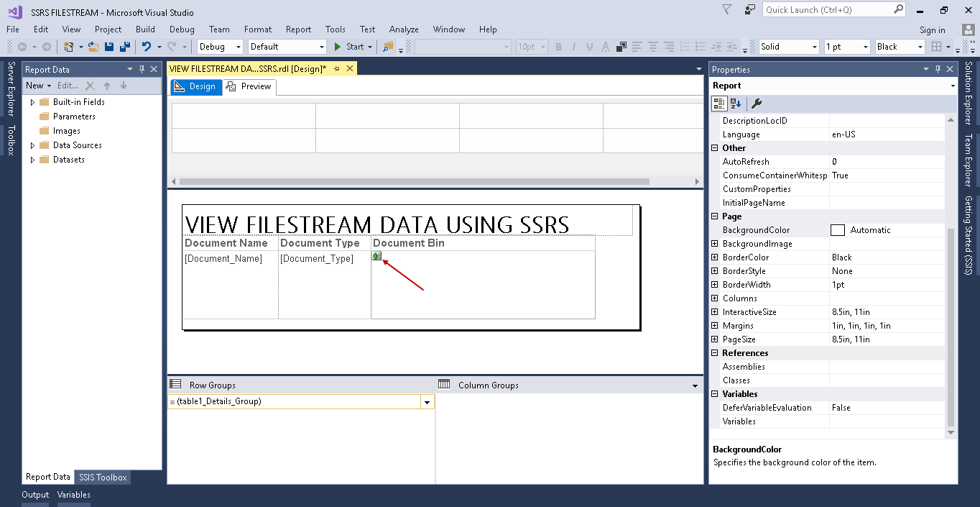Expand the Built-in Fields tree node

coord(32,102)
